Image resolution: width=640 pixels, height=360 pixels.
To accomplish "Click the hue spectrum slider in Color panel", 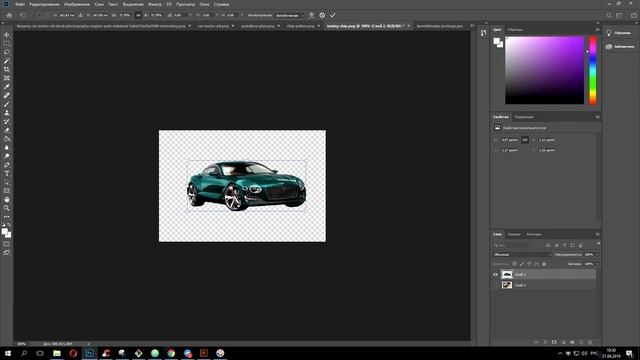I will (593, 70).
